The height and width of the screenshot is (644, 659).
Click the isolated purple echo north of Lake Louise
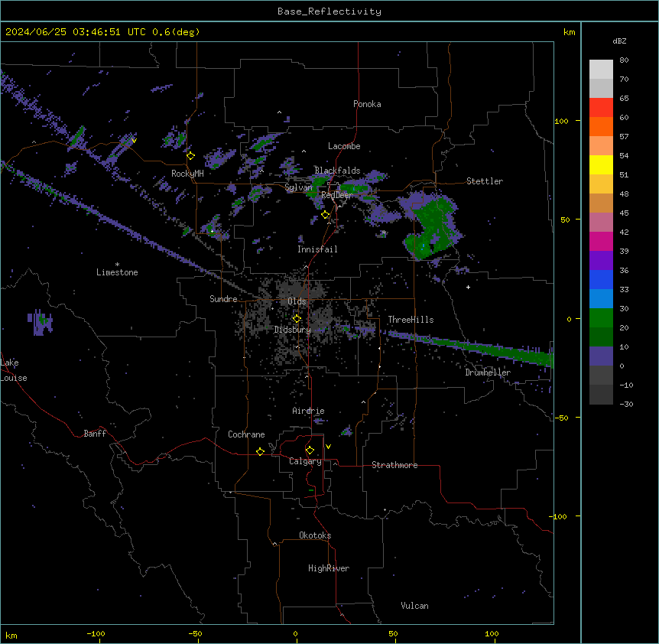[41, 323]
